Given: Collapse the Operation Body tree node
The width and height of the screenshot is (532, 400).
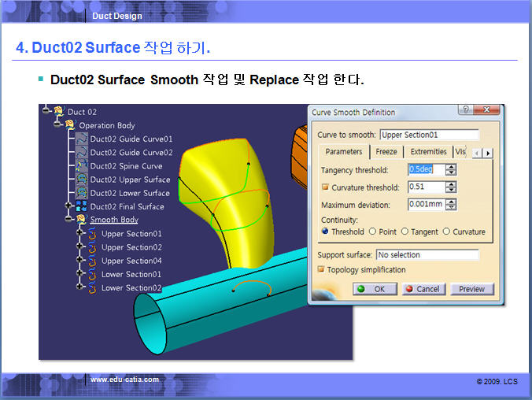Looking at the screenshot, I should click(x=58, y=125).
